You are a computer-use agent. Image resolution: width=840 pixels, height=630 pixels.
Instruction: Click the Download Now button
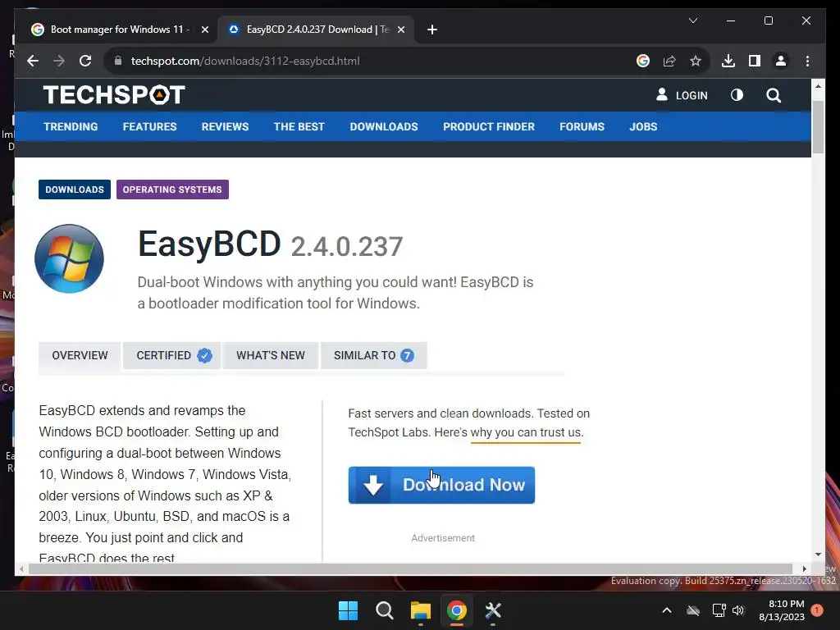[x=441, y=485]
